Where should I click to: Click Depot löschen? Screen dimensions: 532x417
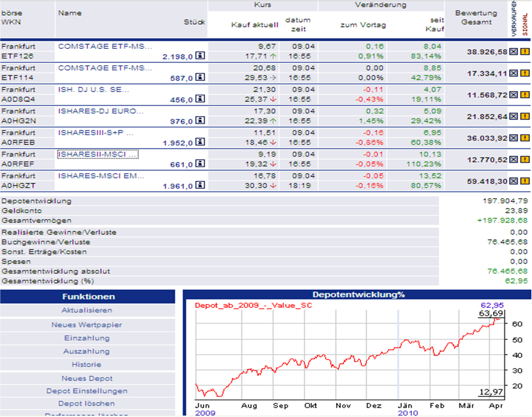(86, 403)
